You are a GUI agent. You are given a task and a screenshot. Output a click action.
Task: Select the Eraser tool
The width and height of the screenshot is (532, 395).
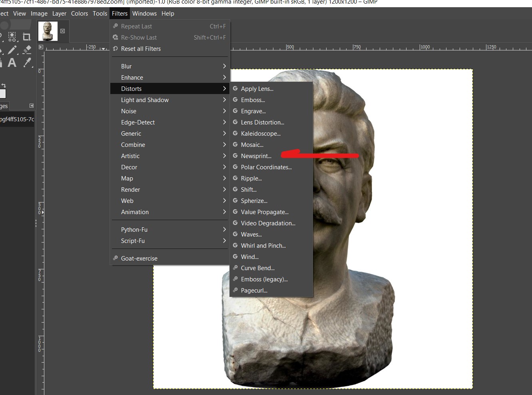pos(27,50)
